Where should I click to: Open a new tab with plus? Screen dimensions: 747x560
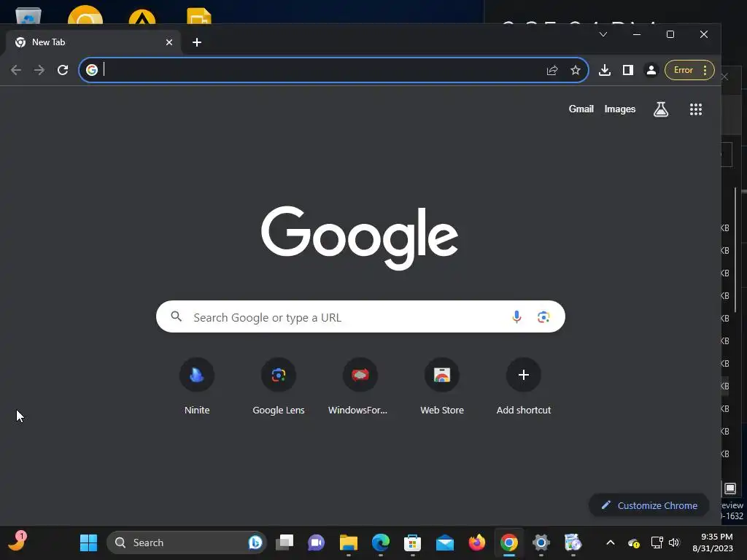click(197, 42)
